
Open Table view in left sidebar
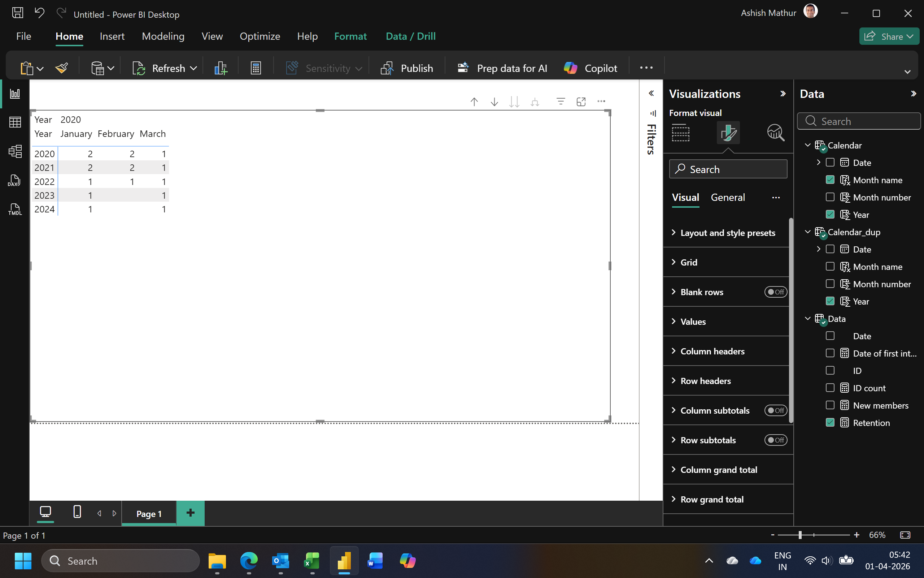(x=15, y=122)
